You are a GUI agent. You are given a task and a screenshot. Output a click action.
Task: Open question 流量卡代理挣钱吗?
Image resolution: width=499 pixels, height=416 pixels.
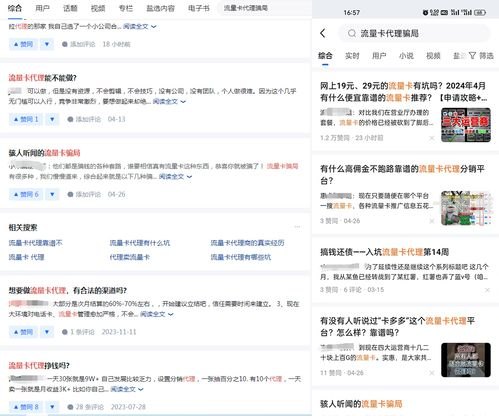(x=39, y=365)
